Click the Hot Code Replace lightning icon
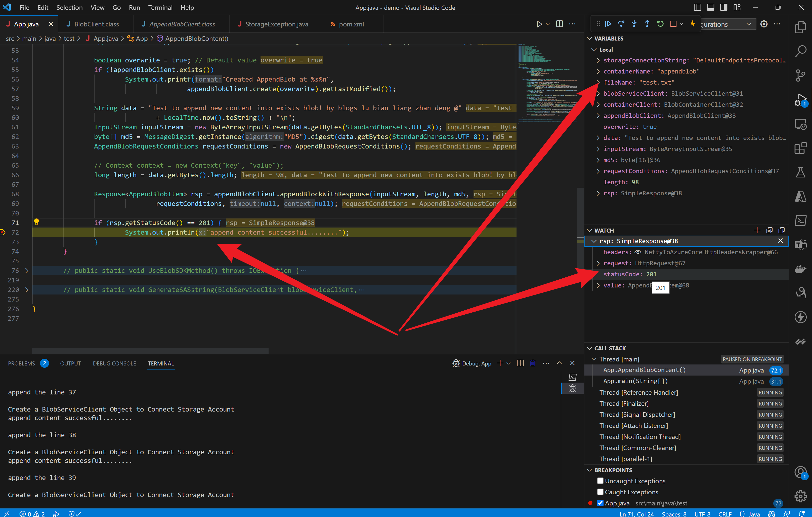 coord(692,24)
